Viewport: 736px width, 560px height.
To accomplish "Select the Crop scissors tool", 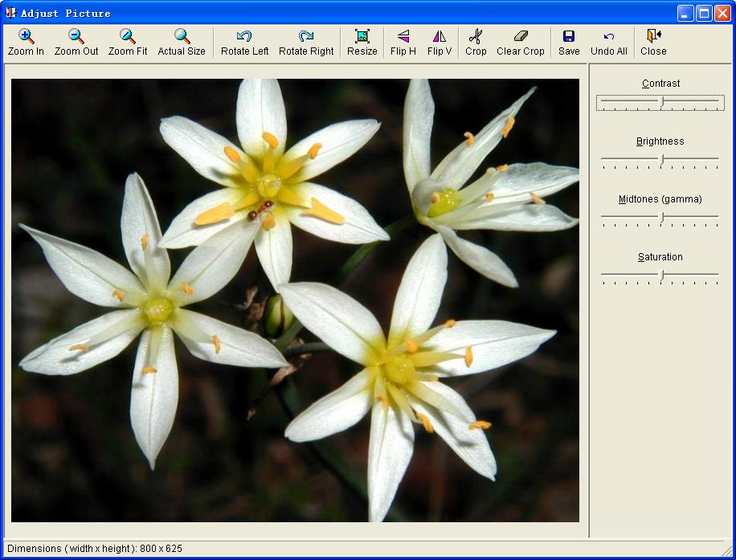I will click(x=476, y=37).
